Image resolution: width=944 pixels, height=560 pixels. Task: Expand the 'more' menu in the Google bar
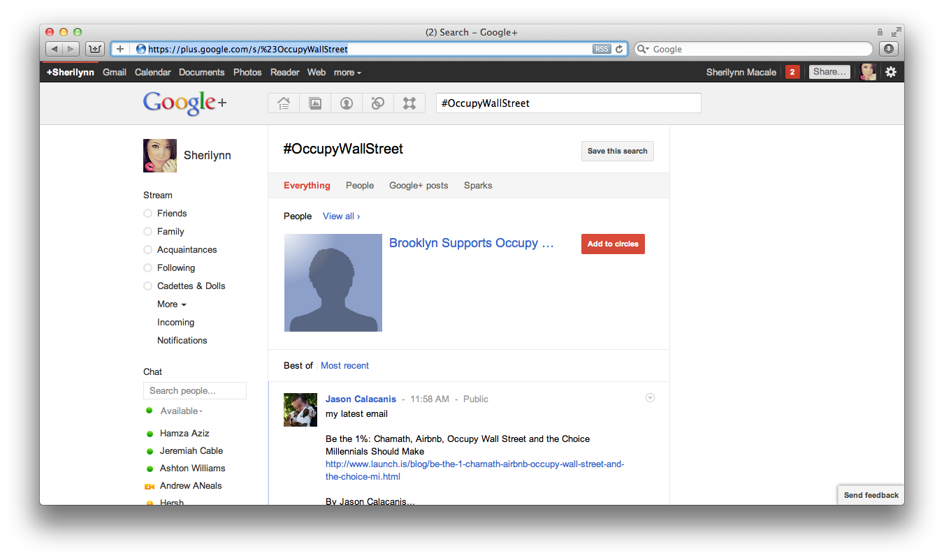pos(347,73)
